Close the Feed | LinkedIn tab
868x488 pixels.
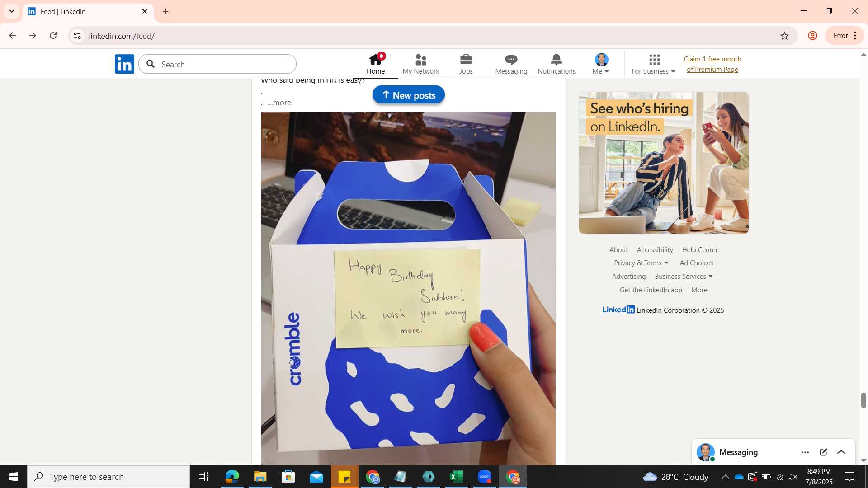tap(145, 12)
